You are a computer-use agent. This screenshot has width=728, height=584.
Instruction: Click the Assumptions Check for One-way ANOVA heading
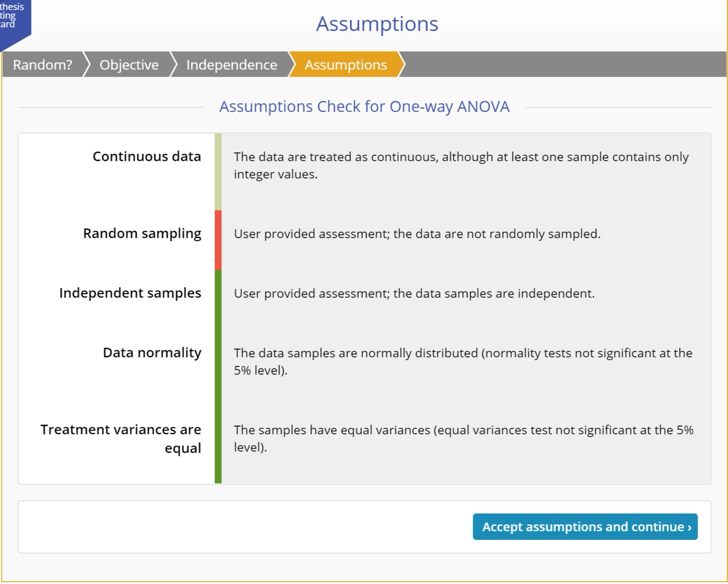364,107
